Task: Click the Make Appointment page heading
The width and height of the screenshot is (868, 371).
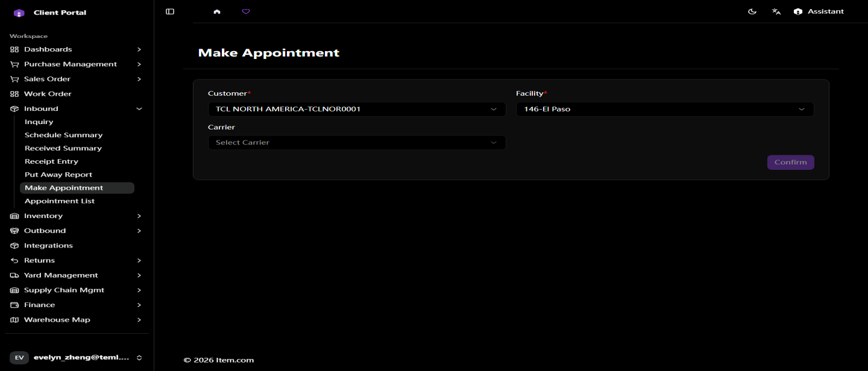Action: click(x=269, y=53)
